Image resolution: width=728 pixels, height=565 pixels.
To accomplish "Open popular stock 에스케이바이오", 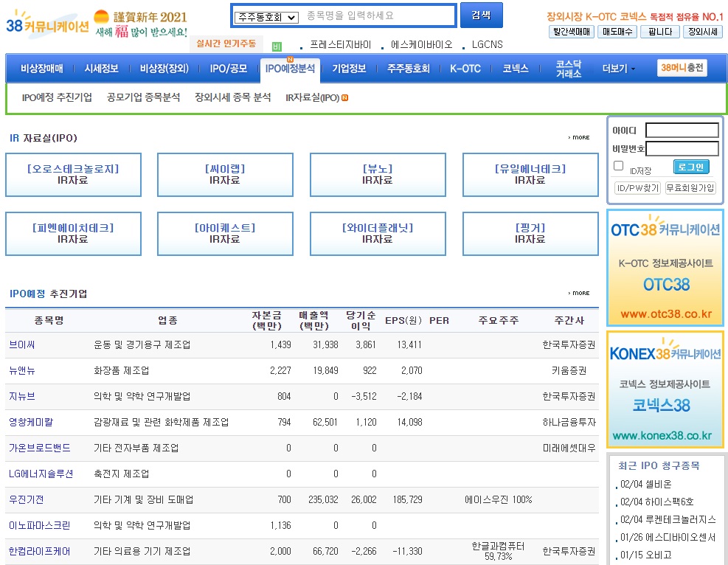I will (421, 44).
